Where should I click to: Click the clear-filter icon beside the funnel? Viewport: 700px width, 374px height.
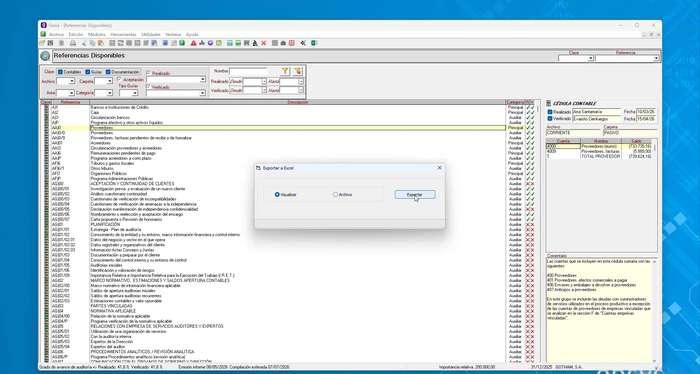coord(298,71)
